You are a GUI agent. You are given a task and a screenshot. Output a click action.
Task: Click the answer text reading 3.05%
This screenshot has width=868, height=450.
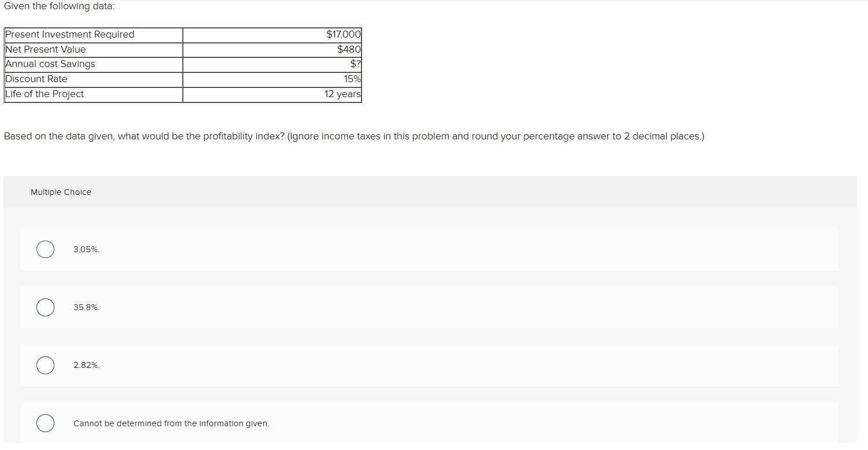[x=86, y=249]
